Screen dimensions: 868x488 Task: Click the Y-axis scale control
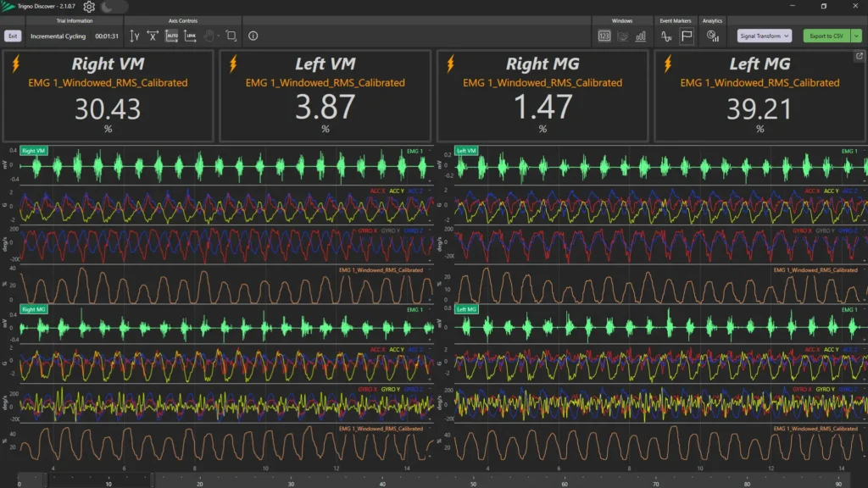click(x=135, y=36)
